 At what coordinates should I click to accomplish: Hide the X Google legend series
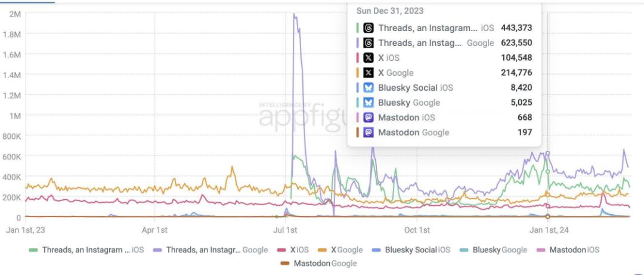(x=340, y=250)
